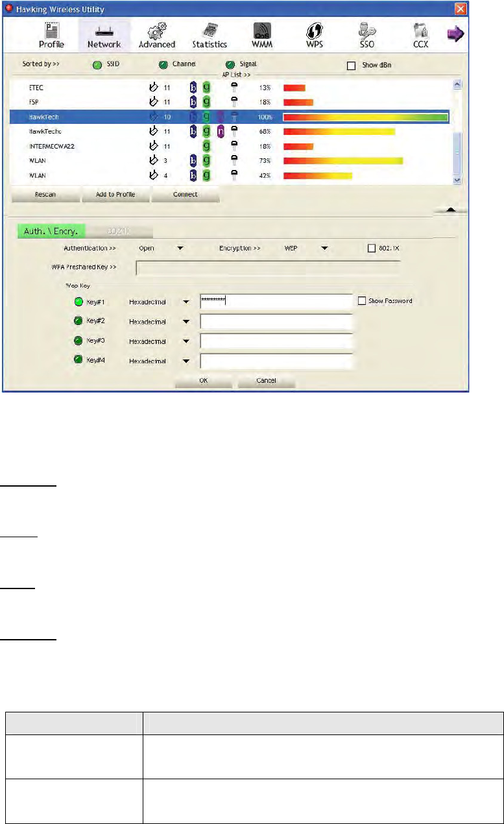Image resolution: width=504 pixels, height=824 pixels.
Task: Tick the 802.1X checkbox
Action: click(372, 248)
